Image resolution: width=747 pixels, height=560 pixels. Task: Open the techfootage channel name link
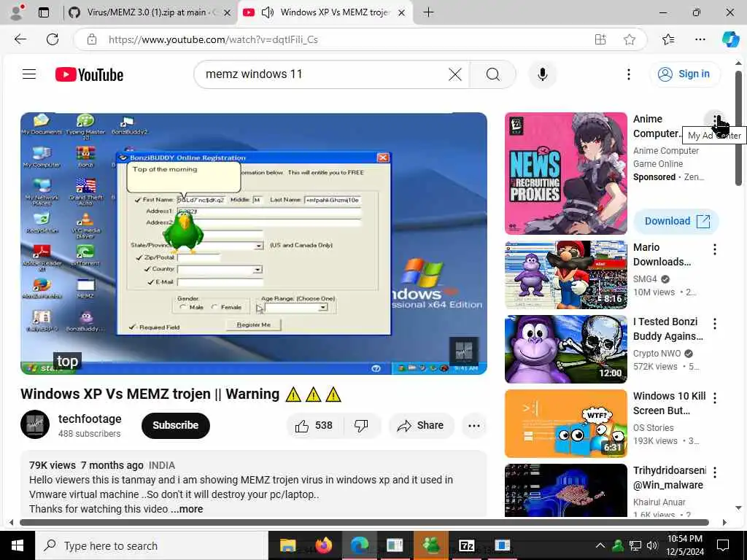pos(90,419)
